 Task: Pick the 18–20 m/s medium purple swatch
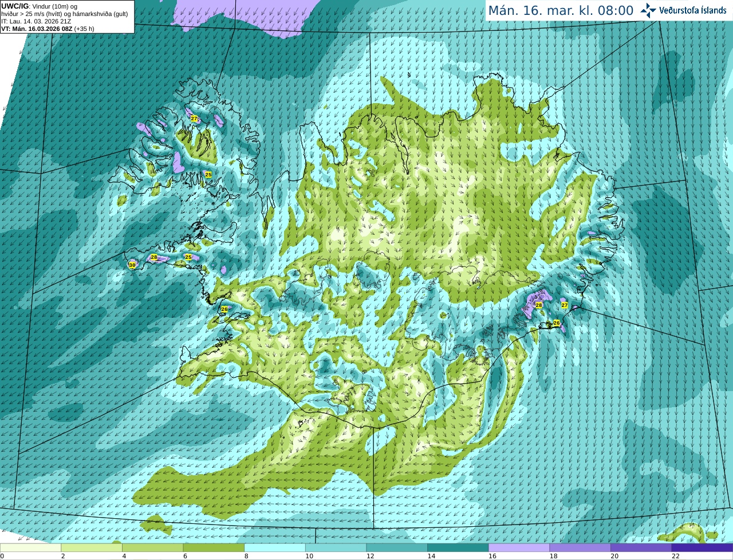pyautogui.click(x=580, y=547)
